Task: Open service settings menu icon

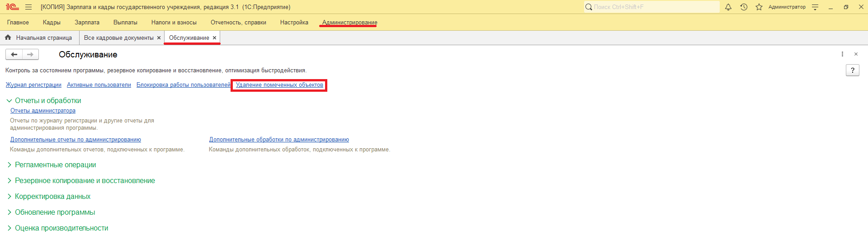Action: [815, 7]
